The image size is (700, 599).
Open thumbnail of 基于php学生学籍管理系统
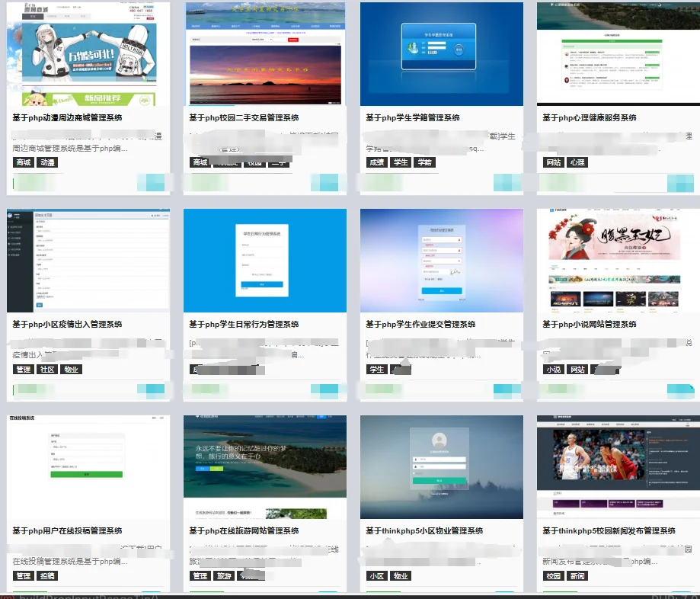[x=442, y=53]
